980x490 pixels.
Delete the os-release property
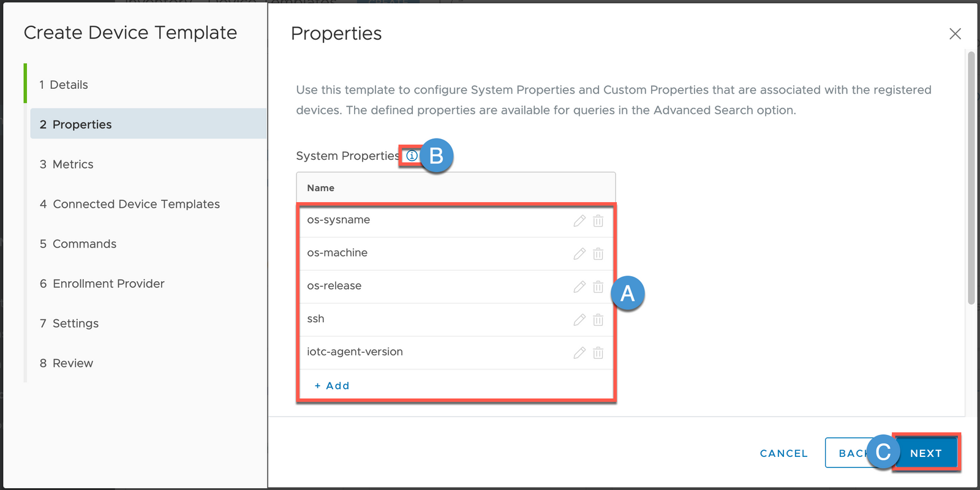click(x=598, y=287)
